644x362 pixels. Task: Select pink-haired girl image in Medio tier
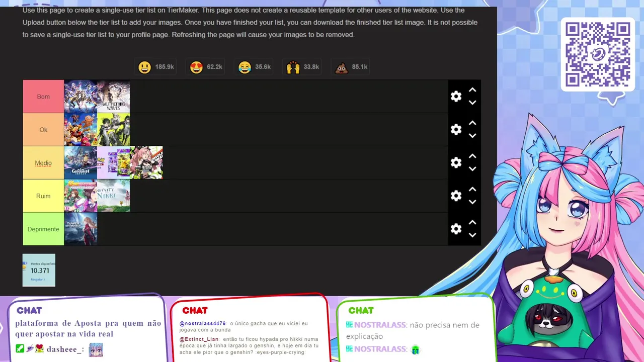pos(146,163)
